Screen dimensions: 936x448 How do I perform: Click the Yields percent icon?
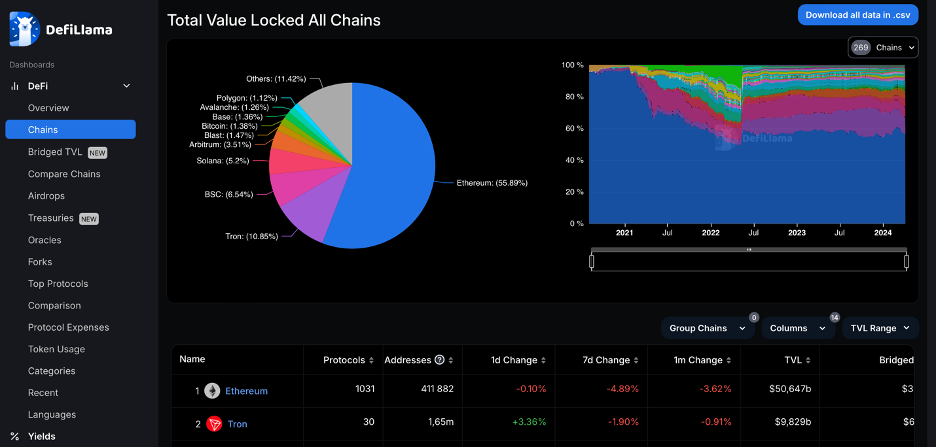click(x=15, y=436)
